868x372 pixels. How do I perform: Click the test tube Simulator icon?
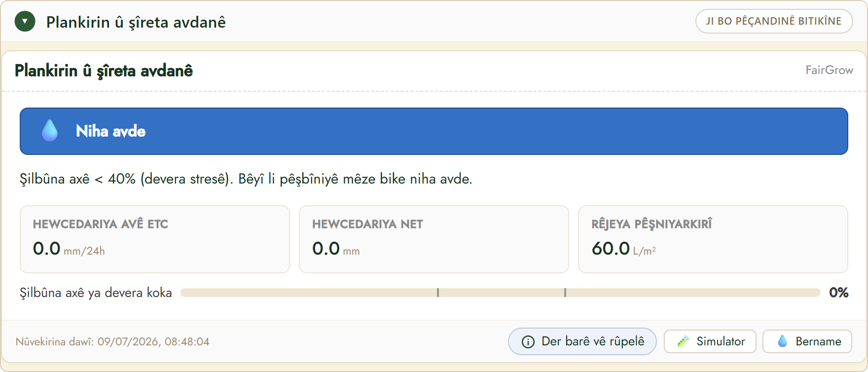(683, 341)
